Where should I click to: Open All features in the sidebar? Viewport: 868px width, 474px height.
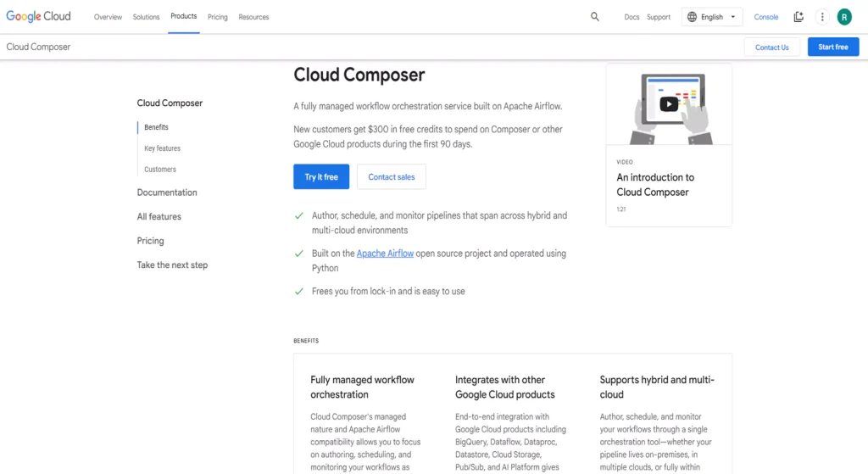point(159,216)
